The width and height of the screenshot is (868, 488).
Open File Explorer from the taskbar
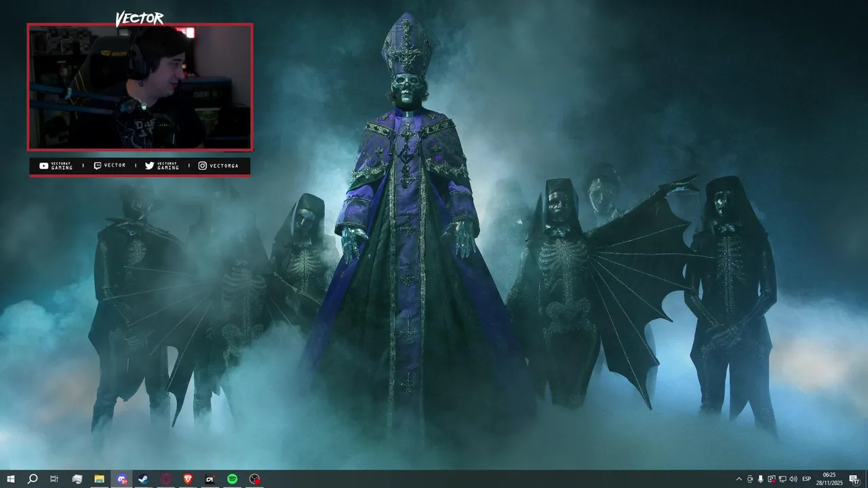tap(99, 479)
